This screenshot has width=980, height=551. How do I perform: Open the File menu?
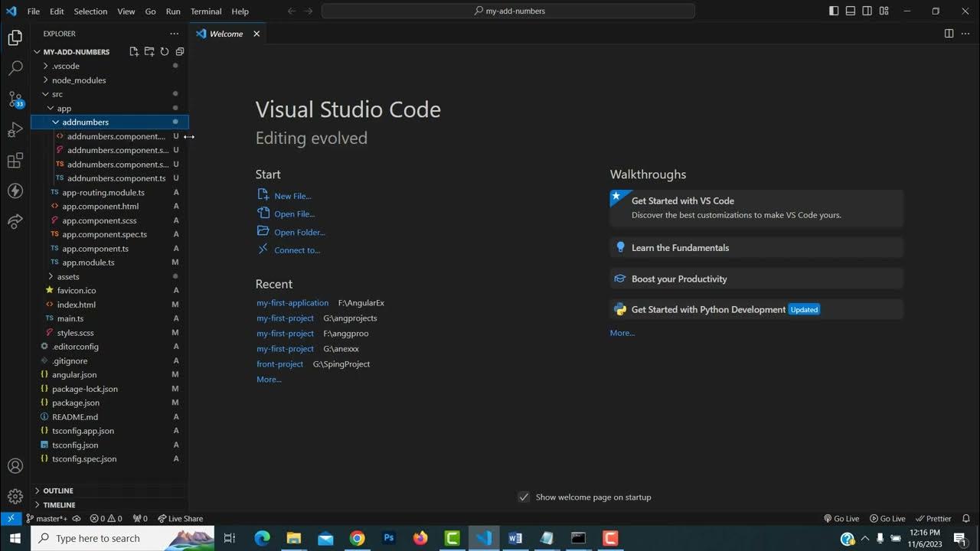(x=34, y=11)
